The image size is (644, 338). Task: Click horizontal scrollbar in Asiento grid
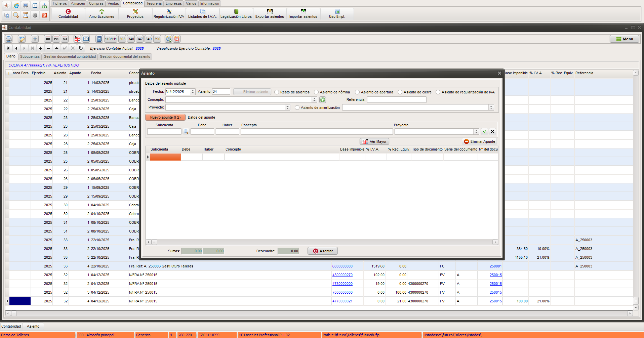click(322, 242)
